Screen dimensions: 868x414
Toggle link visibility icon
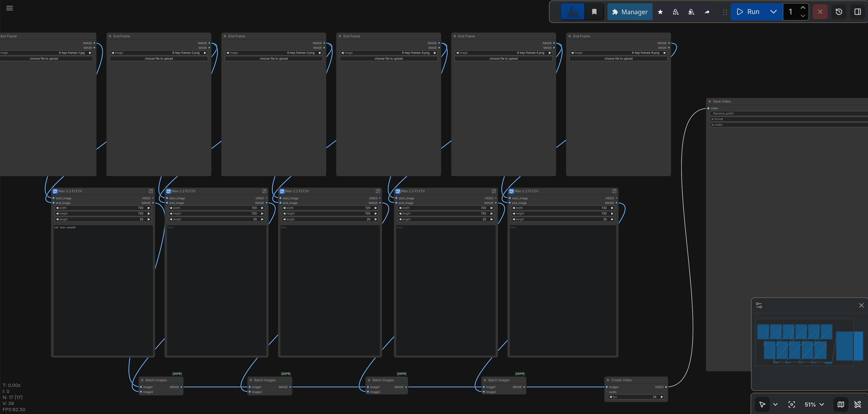[857, 404]
